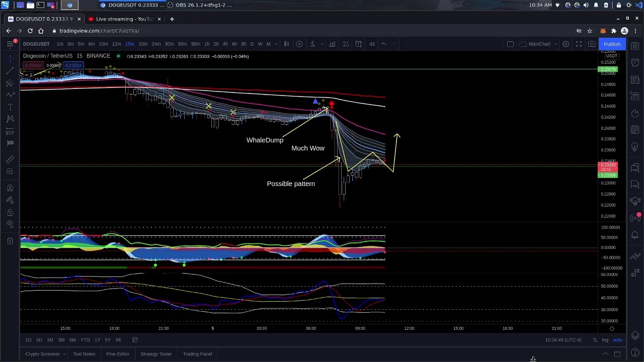Toggle log scale mode
Viewport: 644px width, 362px height.
pyautogui.click(x=605, y=340)
